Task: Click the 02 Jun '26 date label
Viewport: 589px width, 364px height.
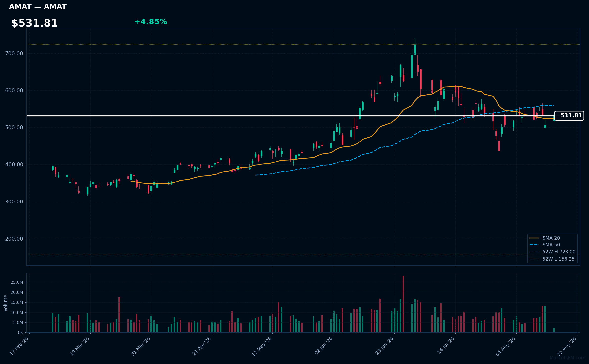Action: (x=323, y=346)
